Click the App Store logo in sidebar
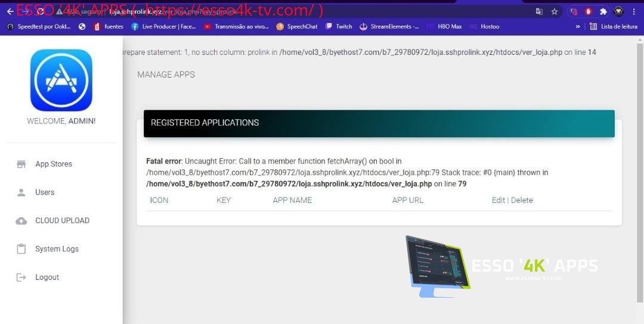The image size is (644, 324). click(x=61, y=80)
